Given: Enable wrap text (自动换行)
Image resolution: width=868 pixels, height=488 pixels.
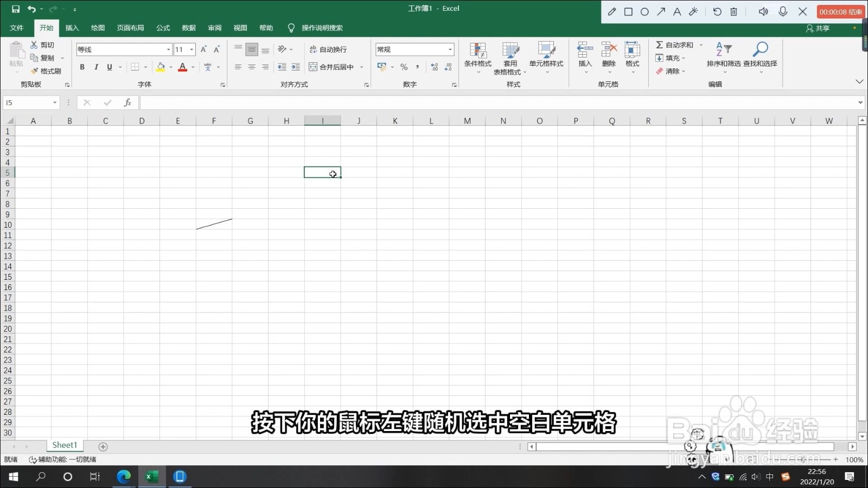Looking at the screenshot, I should [x=328, y=49].
